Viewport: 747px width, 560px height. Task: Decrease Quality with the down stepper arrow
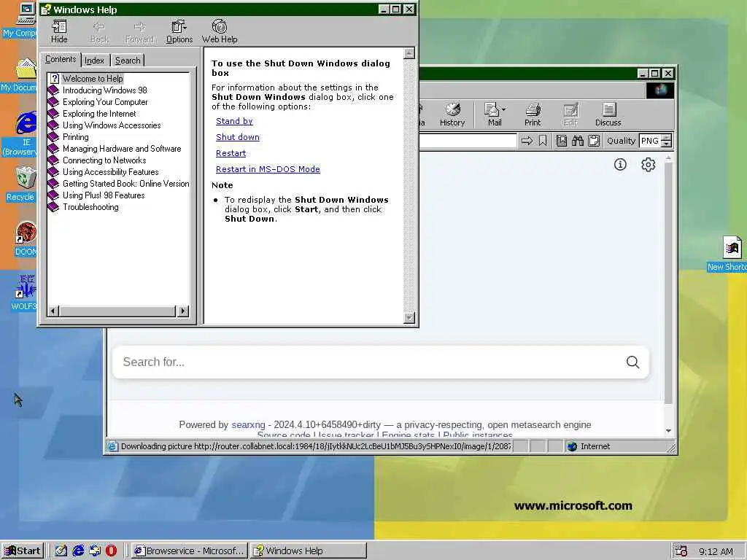pyautogui.click(x=667, y=144)
